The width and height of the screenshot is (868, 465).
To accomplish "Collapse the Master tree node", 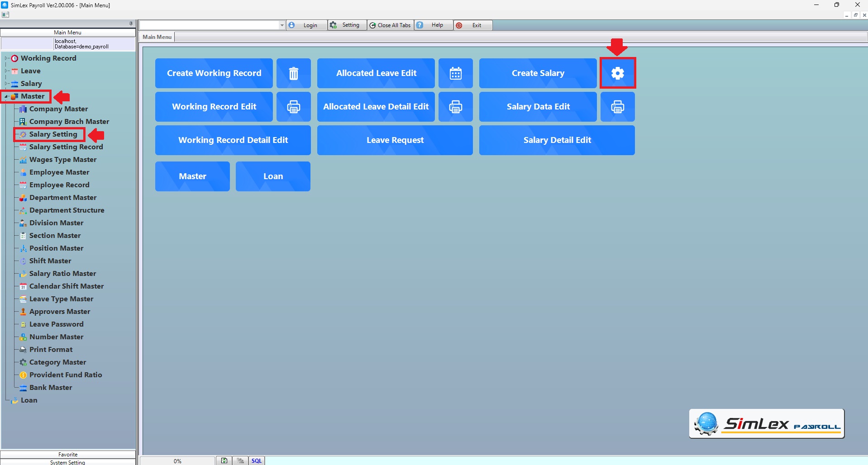I will pos(6,96).
